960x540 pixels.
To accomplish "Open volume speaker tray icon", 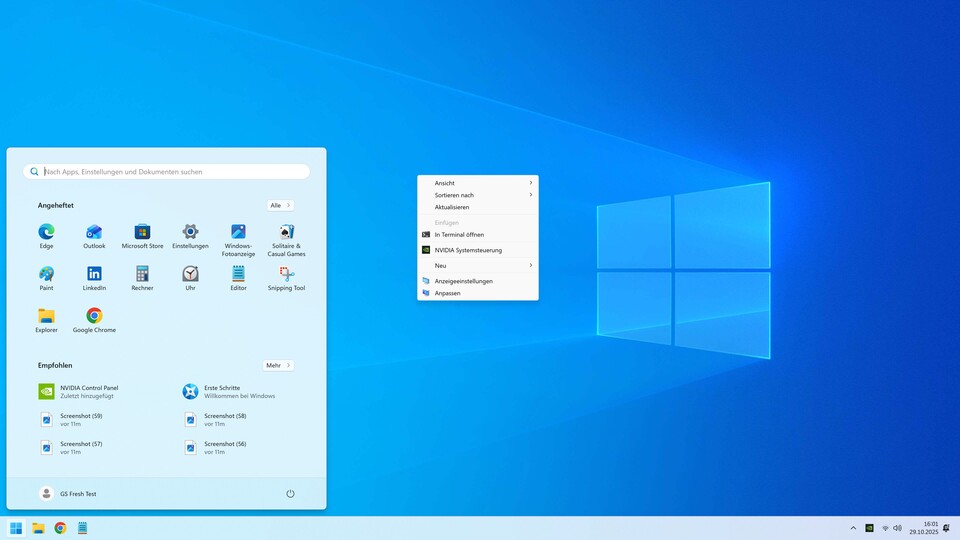I will pos(898,528).
